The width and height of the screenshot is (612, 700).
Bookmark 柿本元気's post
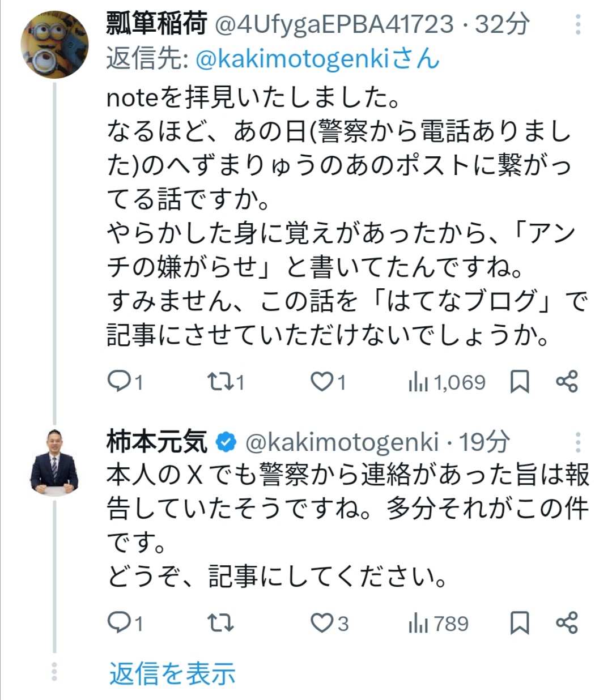(x=520, y=623)
